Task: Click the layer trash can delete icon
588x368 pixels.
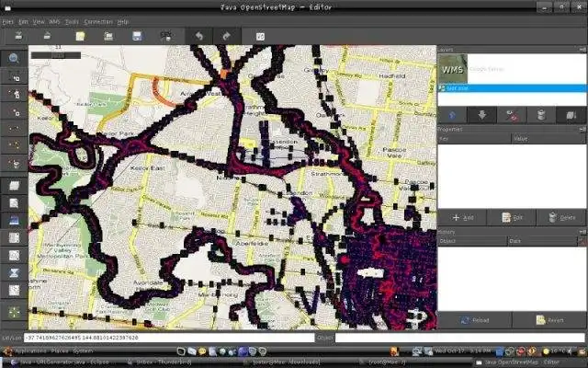Action: click(x=540, y=114)
